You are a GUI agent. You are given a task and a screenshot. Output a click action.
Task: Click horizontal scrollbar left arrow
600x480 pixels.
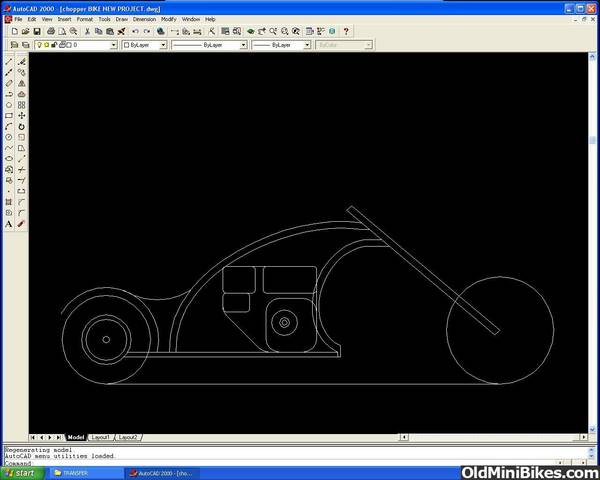(404, 437)
